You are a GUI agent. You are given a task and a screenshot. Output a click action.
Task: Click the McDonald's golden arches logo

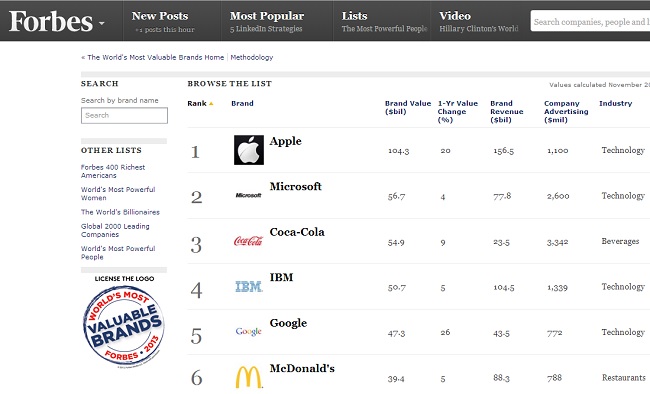[249, 377]
